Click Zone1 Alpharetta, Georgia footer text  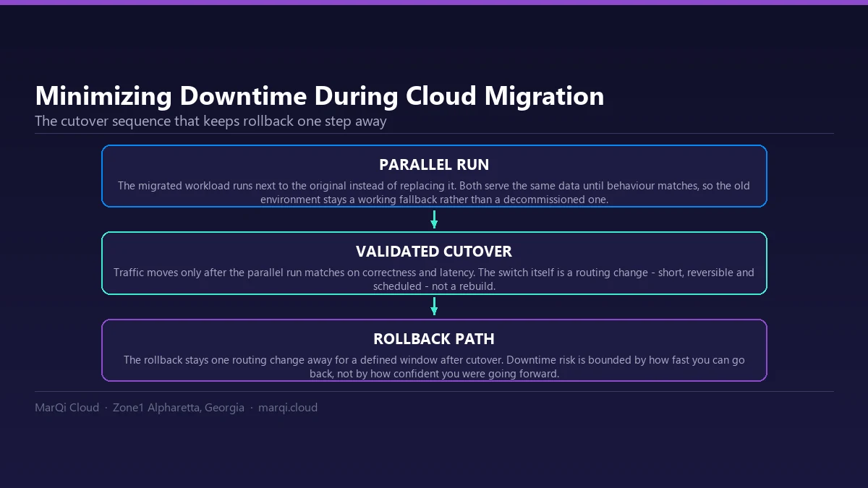(x=179, y=408)
